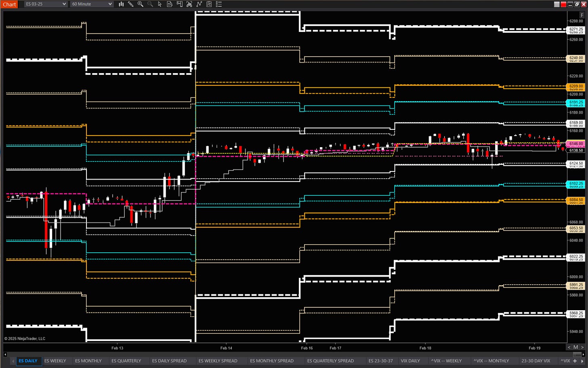Screen dimensions: 588x368
Task: Click the Feb 19 date label
Action: click(534, 348)
